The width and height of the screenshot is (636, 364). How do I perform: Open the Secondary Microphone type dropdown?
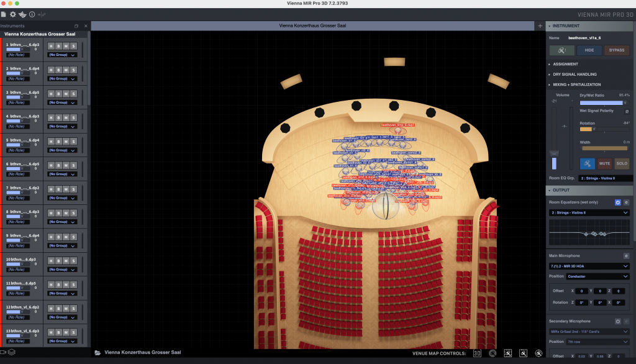pyautogui.click(x=589, y=332)
